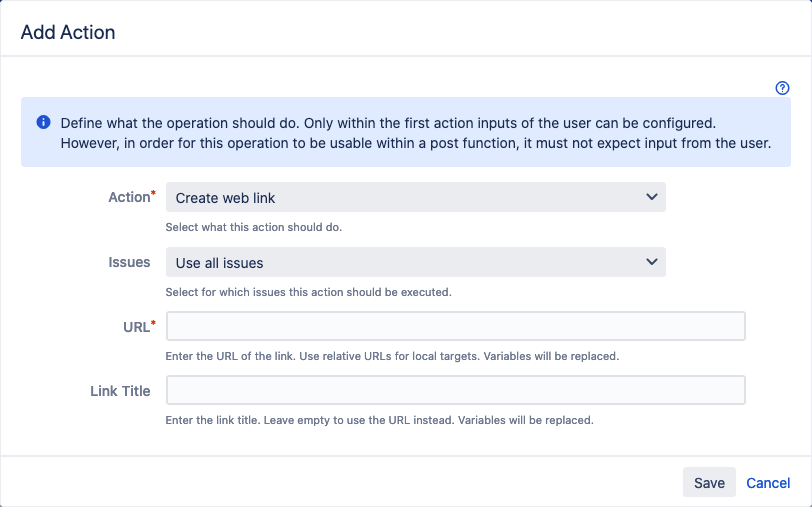The image size is (812, 507).
Task: Click the blue info icon in the banner
Action: pyautogui.click(x=44, y=122)
